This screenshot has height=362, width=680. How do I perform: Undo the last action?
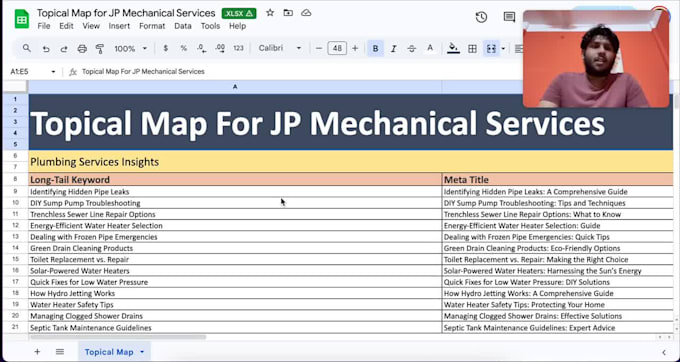46,49
